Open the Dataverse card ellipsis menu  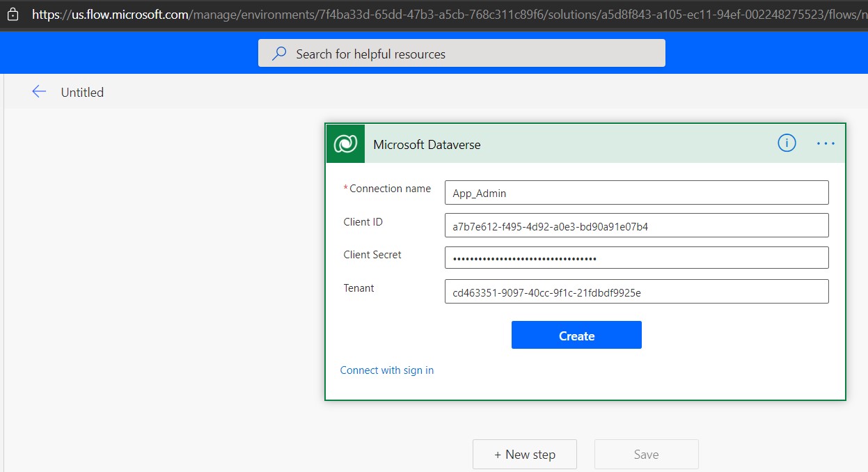click(x=826, y=143)
